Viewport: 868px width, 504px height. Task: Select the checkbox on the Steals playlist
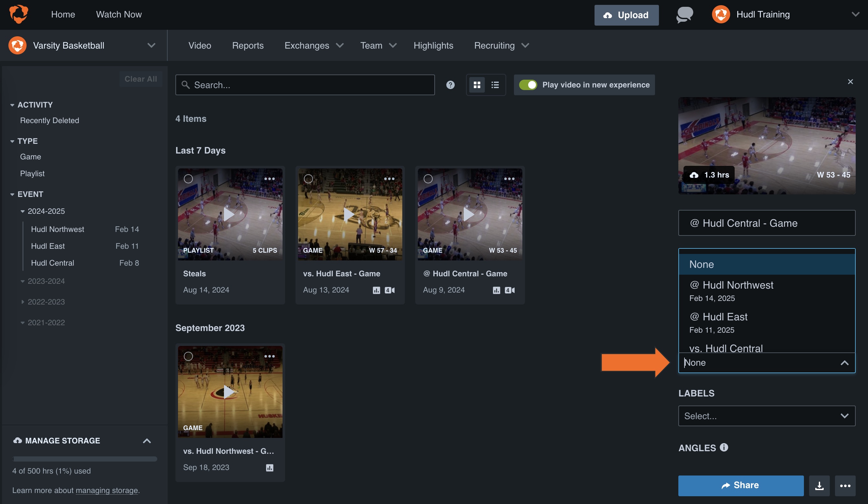(x=189, y=179)
